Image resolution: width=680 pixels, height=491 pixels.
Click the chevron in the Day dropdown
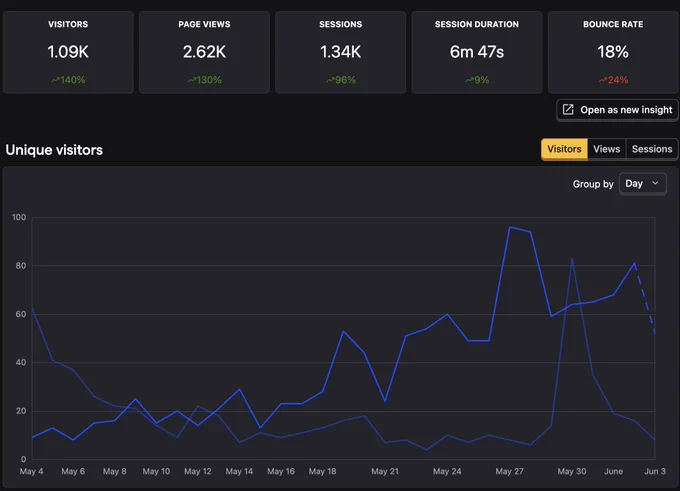[x=655, y=183]
